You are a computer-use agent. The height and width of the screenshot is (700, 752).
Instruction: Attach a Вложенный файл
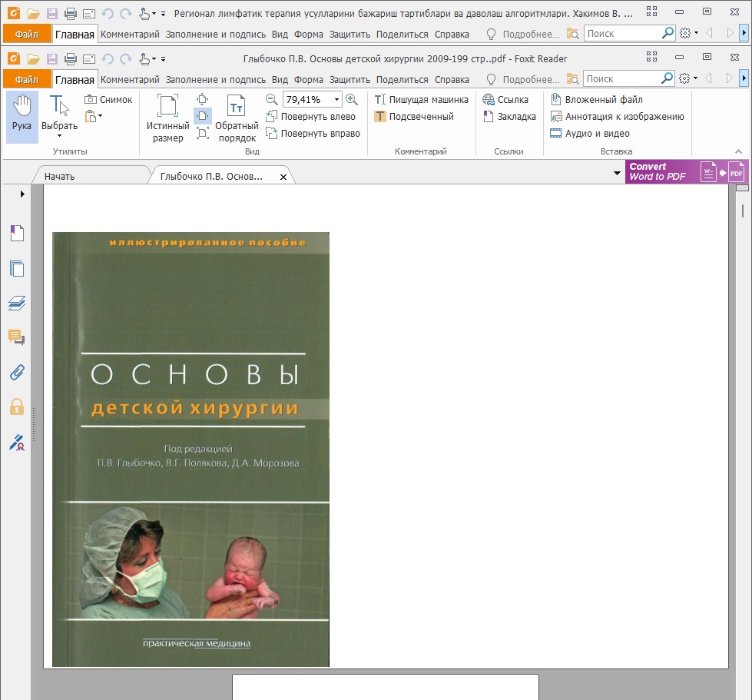[x=597, y=99]
